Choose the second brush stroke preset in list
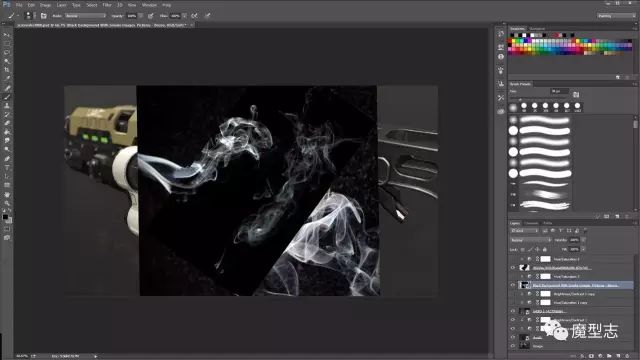The width and height of the screenshot is (640, 360). coord(540,131)
